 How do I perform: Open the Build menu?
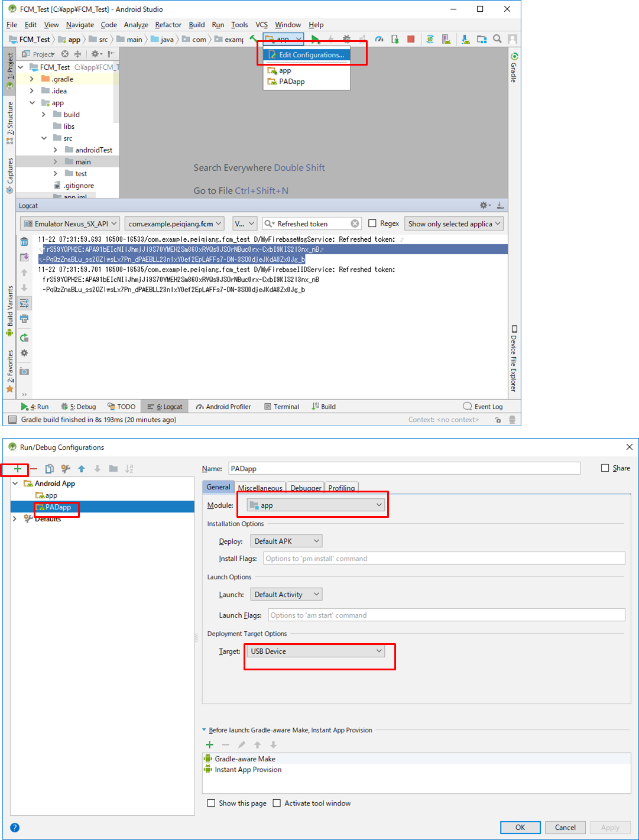pyautogui.click(x=197, y=25)
